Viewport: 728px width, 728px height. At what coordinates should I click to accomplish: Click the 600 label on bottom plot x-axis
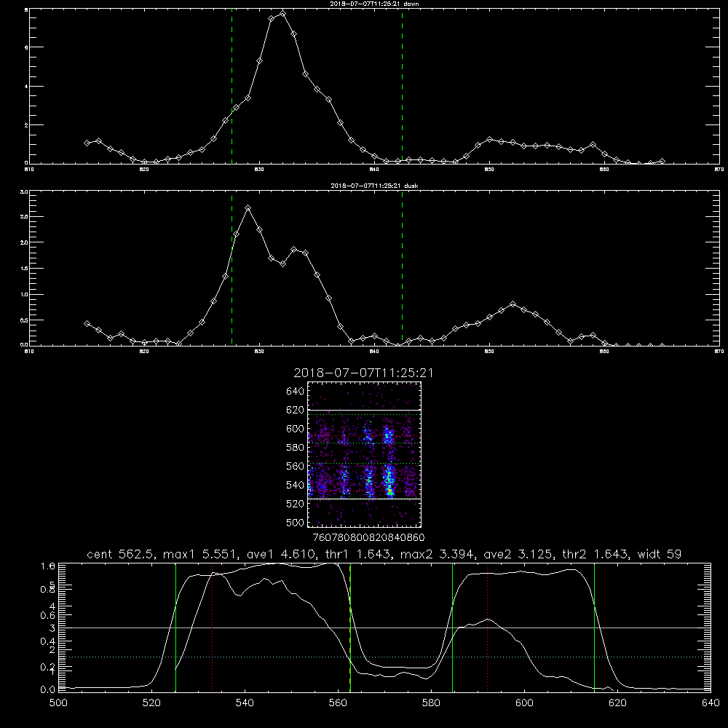pos(525,703)
